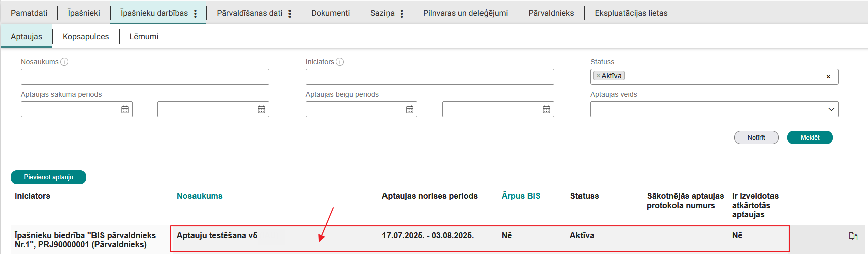Viewport: 868px width, 254px height.
Task: Sort table by Nosaukums column
Action: (200, 196)
